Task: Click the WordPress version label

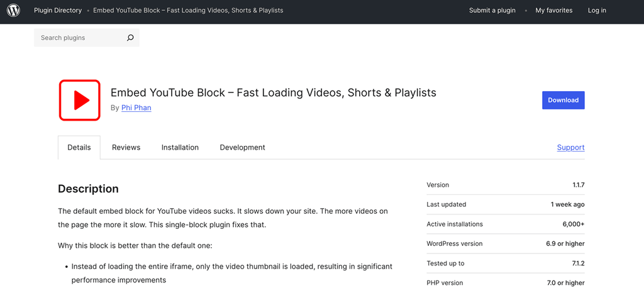Action: coord(455,243)
